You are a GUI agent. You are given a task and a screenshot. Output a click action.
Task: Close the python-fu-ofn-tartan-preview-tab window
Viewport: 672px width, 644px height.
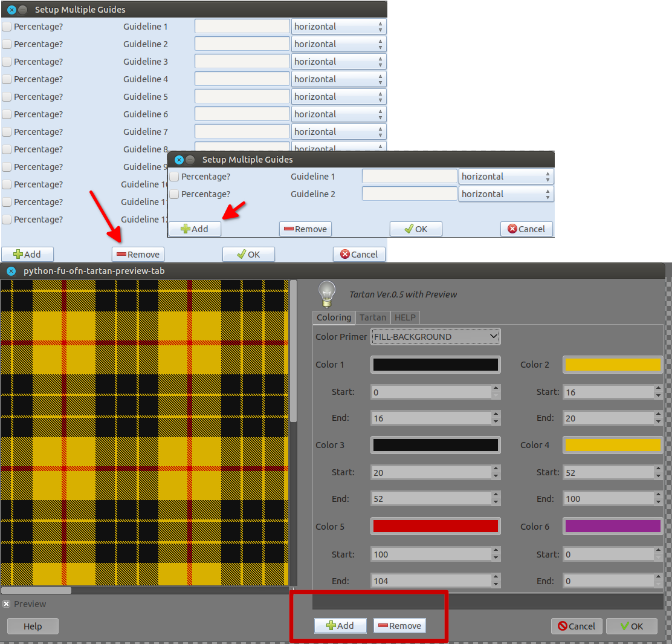point(11,271)
